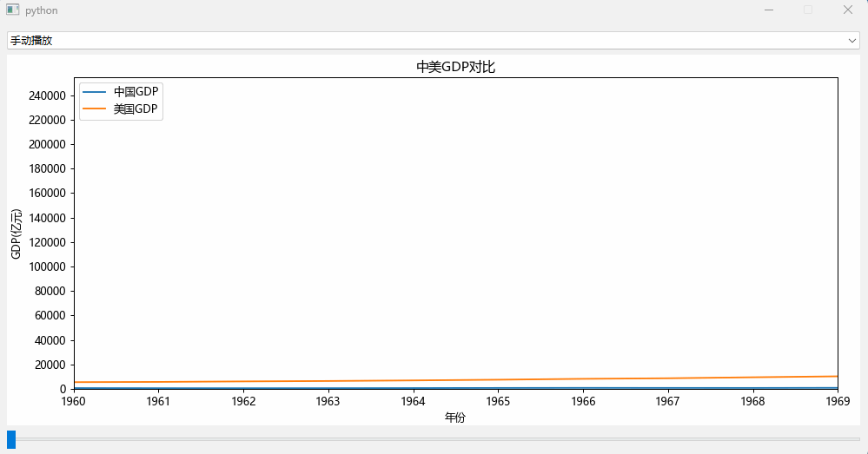Click the python title text in title bar
868x454 pixels.
42,10
